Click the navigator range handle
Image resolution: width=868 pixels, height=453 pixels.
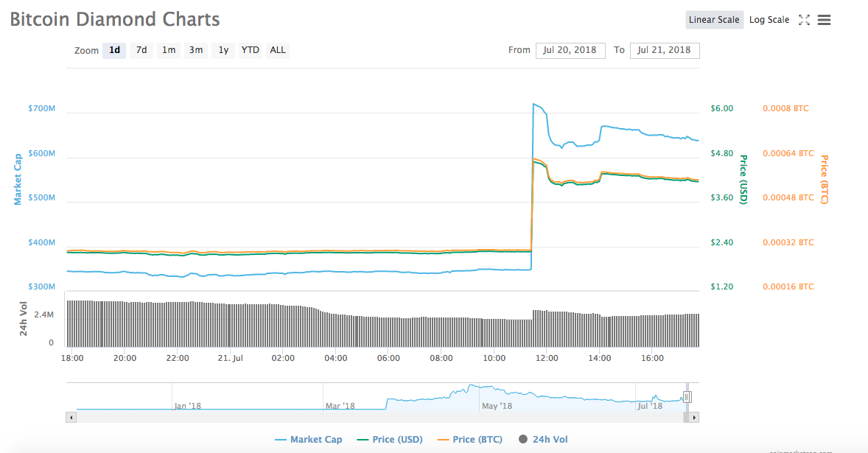687,396
